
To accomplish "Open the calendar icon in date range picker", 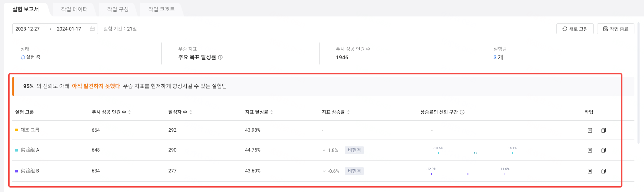I will [x=92, y=29].
